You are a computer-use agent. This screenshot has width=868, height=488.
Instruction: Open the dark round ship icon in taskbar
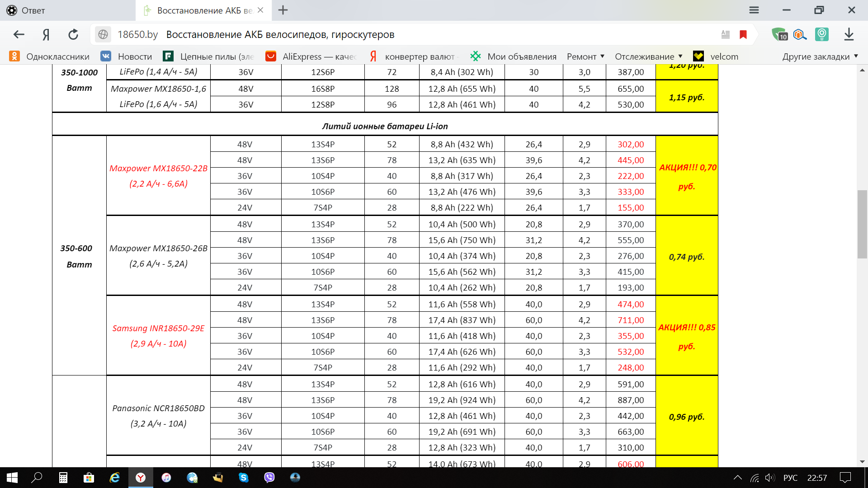(x=295, y=478)
